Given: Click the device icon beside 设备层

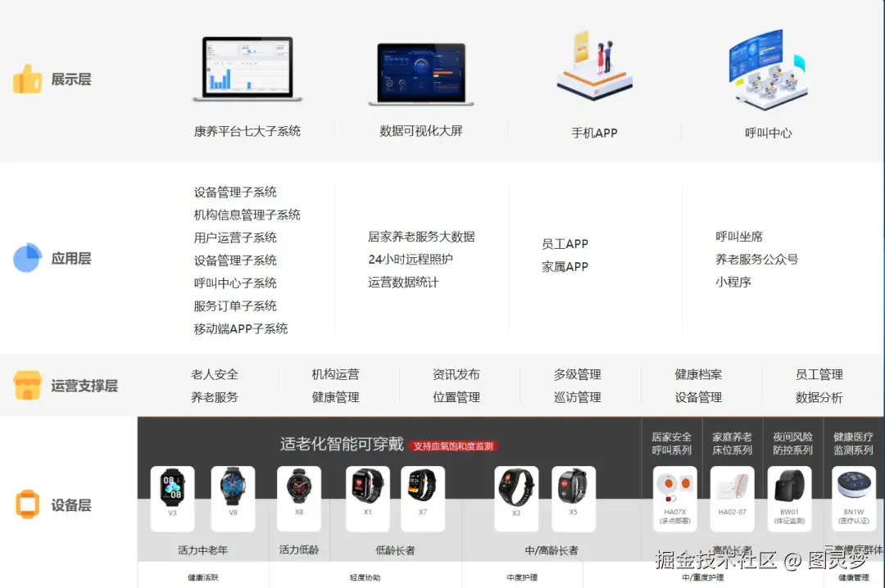Looking at the screenshot, I should click(x=27, y=503).
